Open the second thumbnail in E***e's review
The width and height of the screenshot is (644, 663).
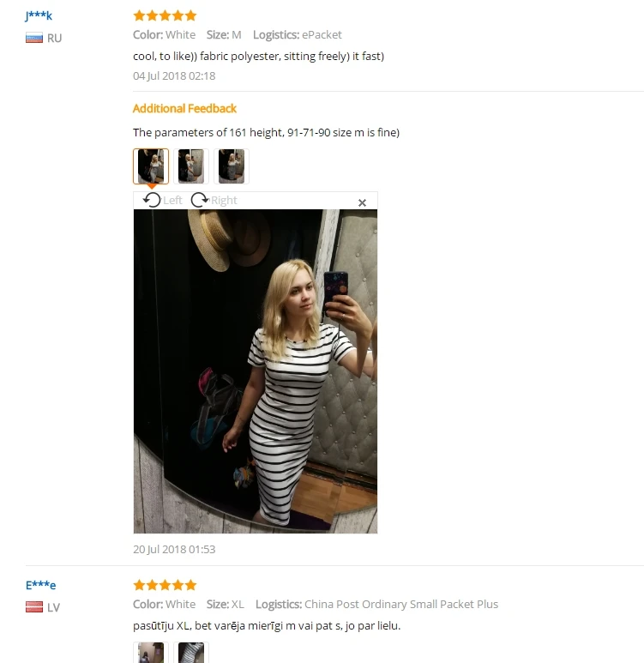click(191, 653)
